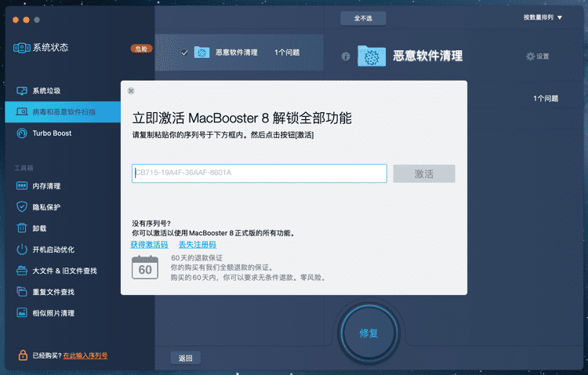The width and height of the screenshot is (588, 375).
Task: Focus the serial number input field
Action: tap(260, 173)
